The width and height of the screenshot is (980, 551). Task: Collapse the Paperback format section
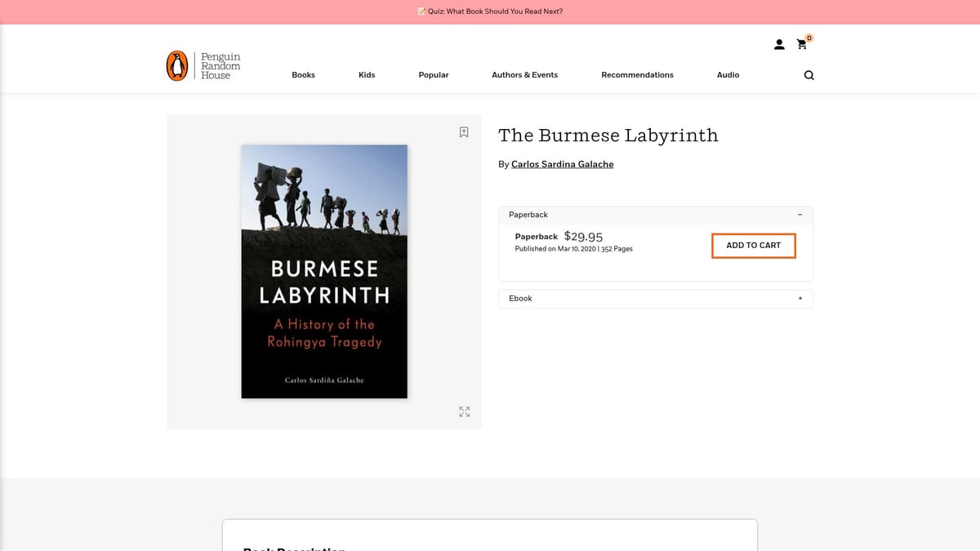[800, 215]
